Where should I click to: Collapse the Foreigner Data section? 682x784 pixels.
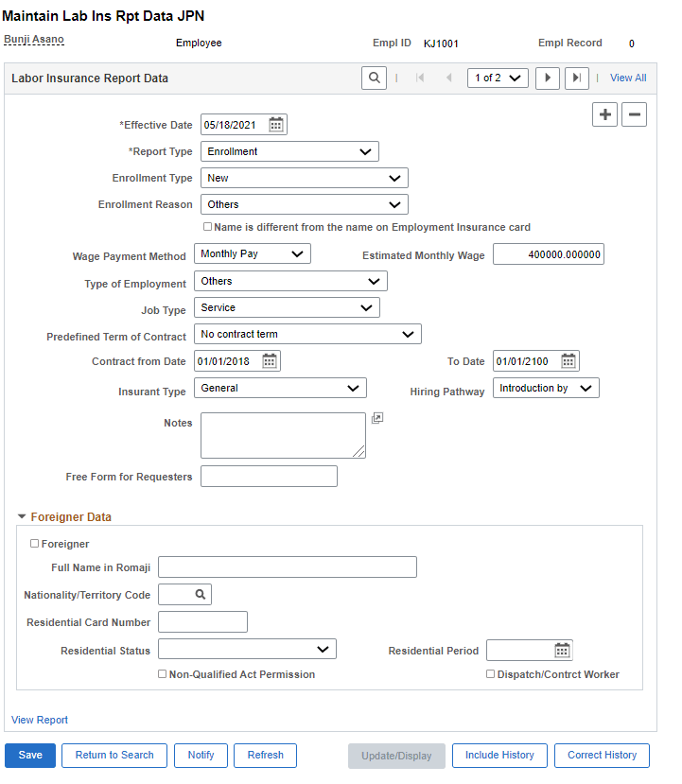coord(23,515)
